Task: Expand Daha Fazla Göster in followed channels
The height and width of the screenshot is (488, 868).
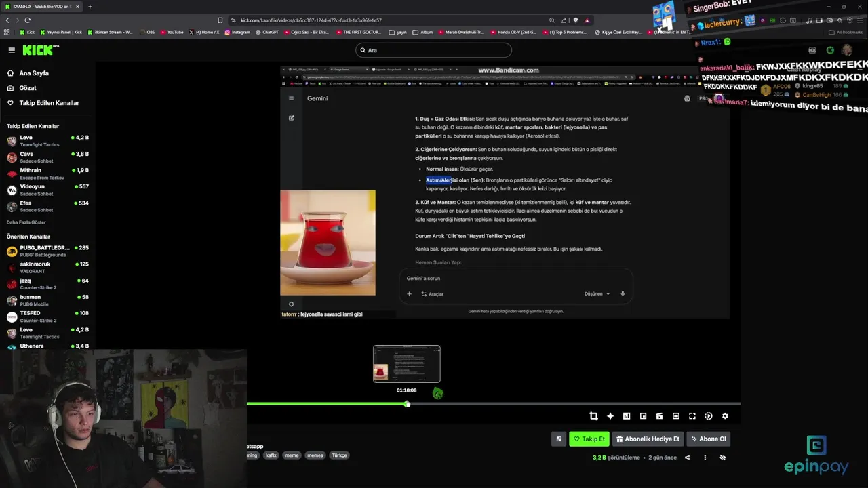Action: (x=26, y=222)
